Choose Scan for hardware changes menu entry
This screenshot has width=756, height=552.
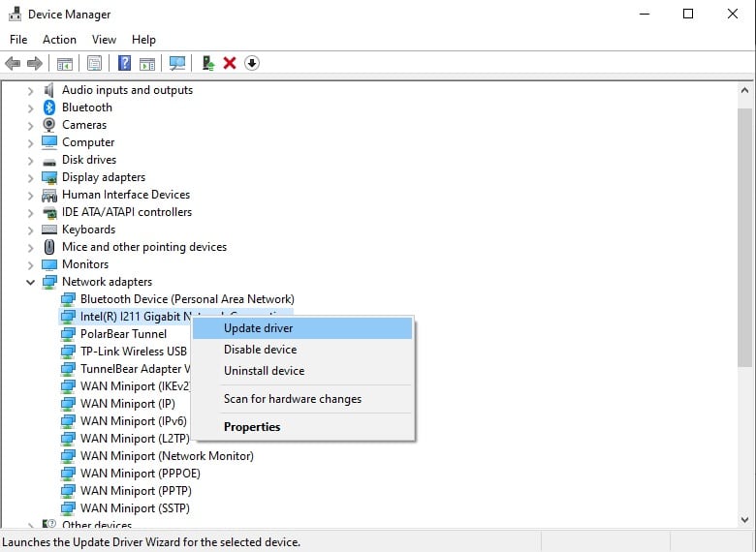[302, 399]
